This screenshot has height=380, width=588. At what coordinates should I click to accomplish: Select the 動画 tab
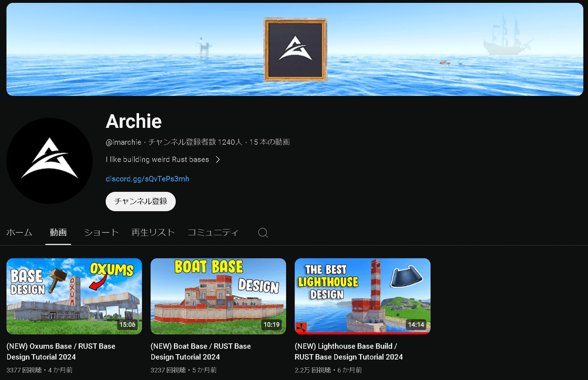click(58, 233)
